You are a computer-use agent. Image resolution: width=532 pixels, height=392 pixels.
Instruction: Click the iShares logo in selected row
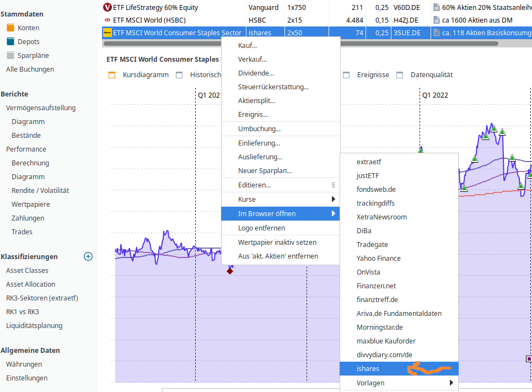pyautogui.click(x=107, y=33)
